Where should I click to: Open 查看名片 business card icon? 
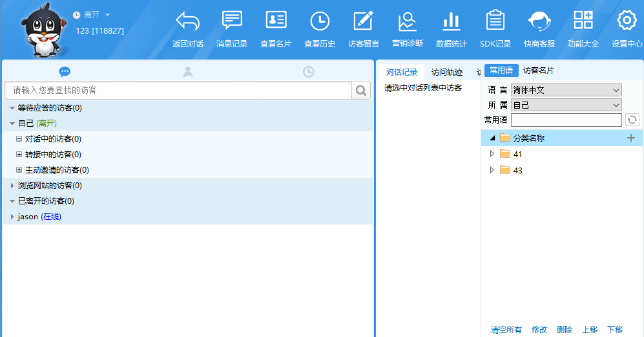(276, 20)
